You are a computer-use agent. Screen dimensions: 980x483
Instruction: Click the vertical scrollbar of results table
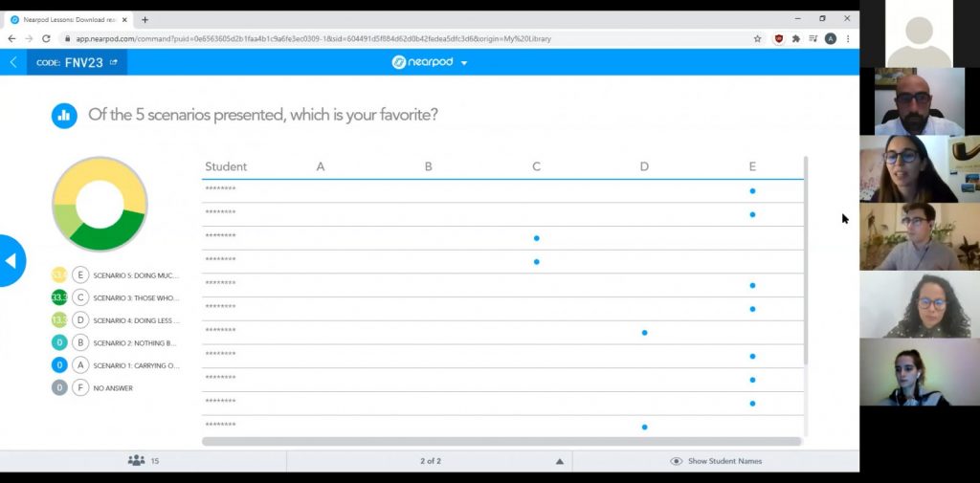coord(806,260)
